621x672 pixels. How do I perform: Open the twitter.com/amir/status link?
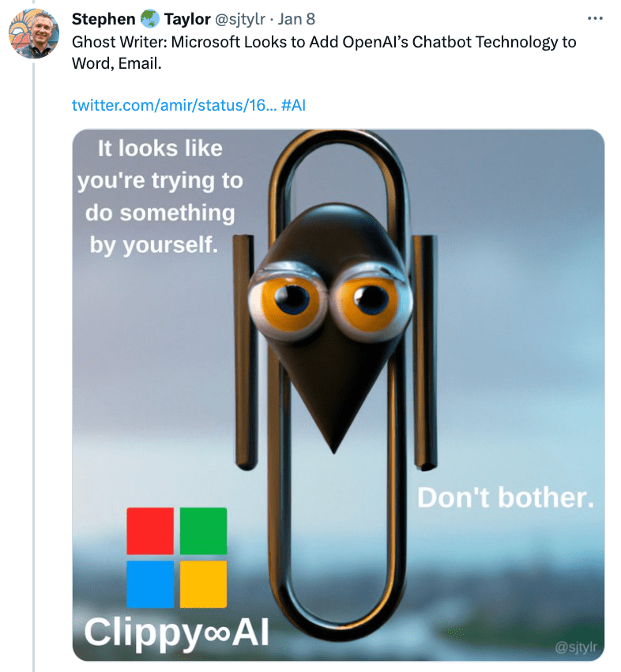(173, 104)
